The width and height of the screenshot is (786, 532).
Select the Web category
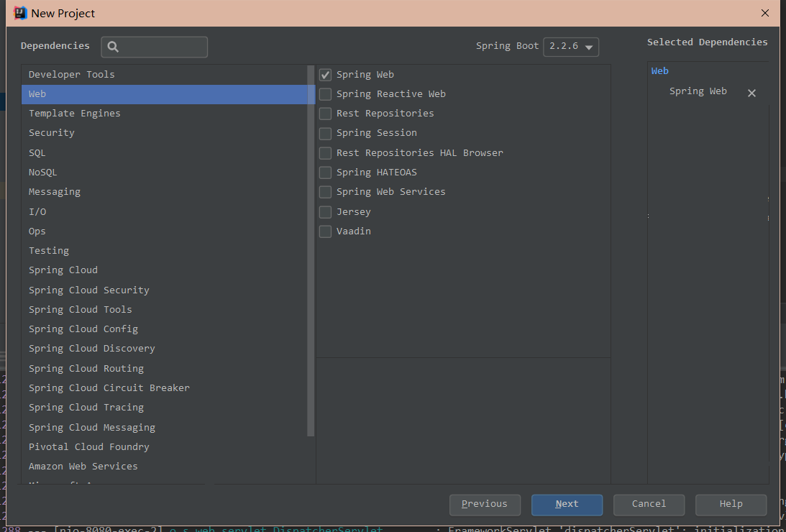(165, 94)
